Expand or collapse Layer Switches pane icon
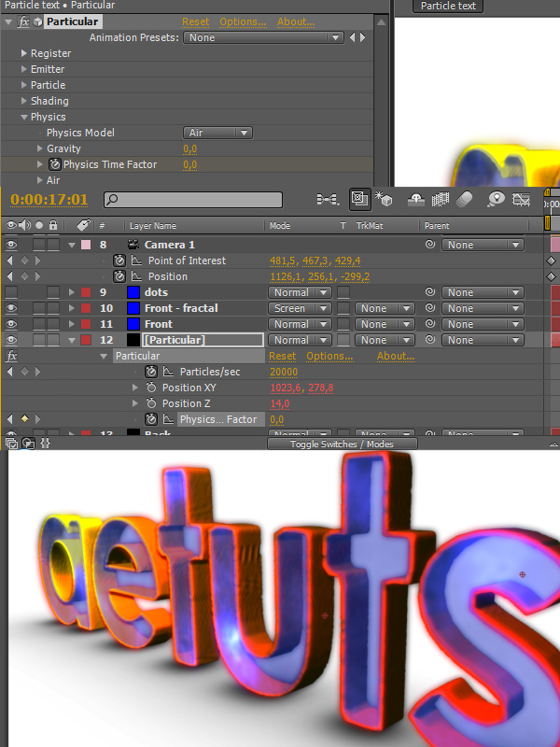 [12, 444]
